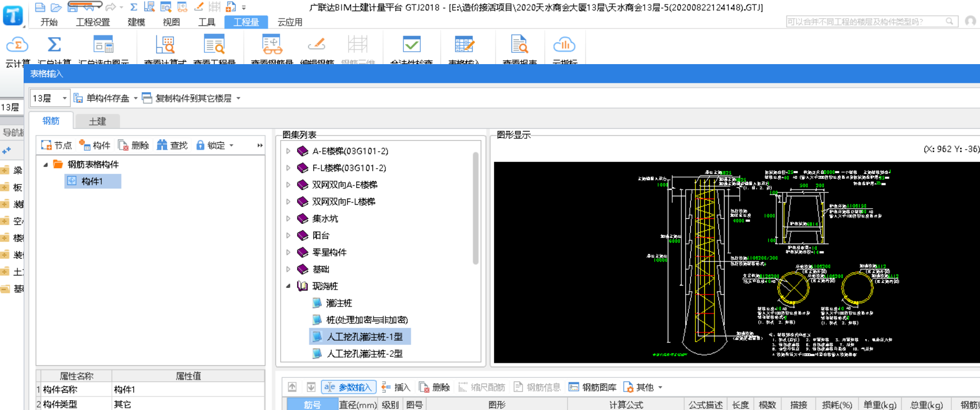
Task: Open the 钢筋图库 library
Action: [x=592, y=387]
